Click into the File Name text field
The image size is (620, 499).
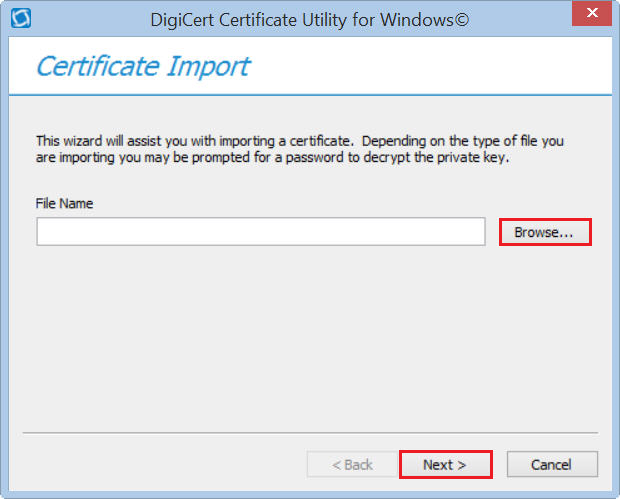point(260,232)
